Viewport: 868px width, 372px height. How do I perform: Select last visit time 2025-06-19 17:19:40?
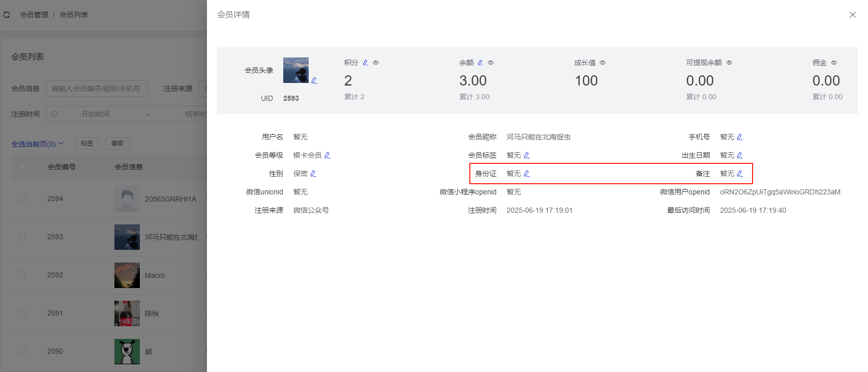pyautogui.click(x=753, y=210)
